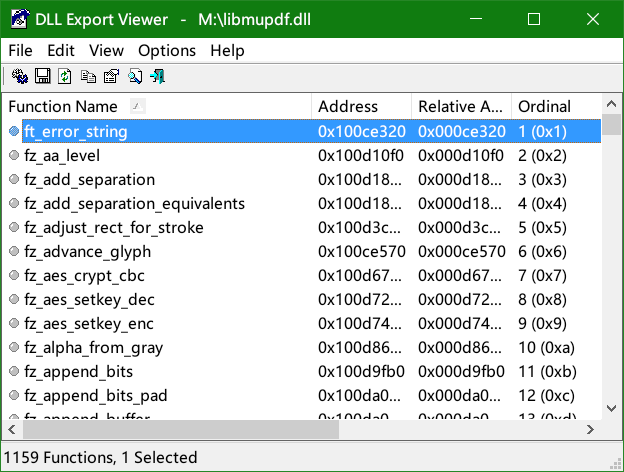The image size is (624, 472).
Task: Minimize the DLL Export Viewer window
Action: tap(476, 19)
